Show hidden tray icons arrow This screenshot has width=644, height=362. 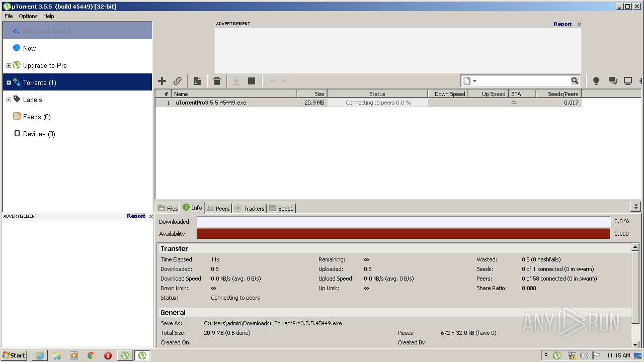(x=546, y=355)
